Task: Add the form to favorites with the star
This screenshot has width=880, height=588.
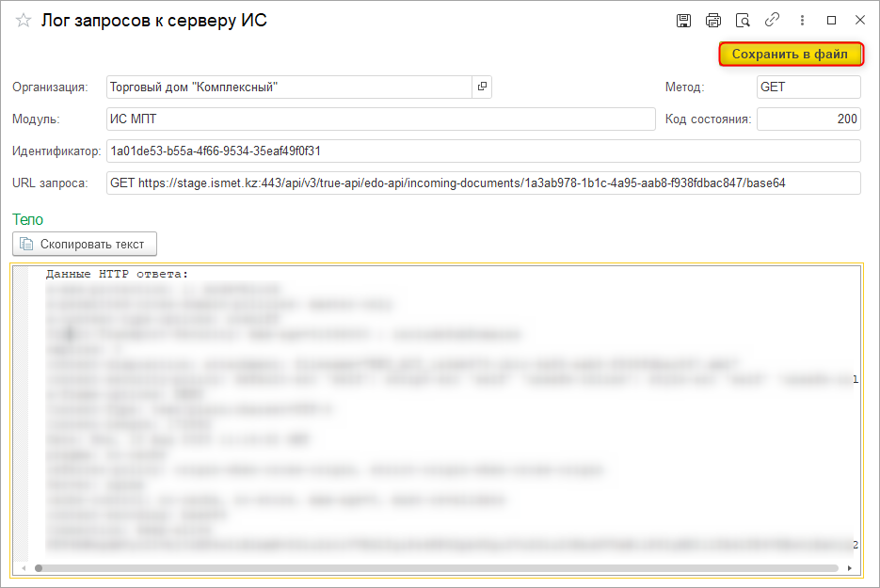Action: click(24, 21)
